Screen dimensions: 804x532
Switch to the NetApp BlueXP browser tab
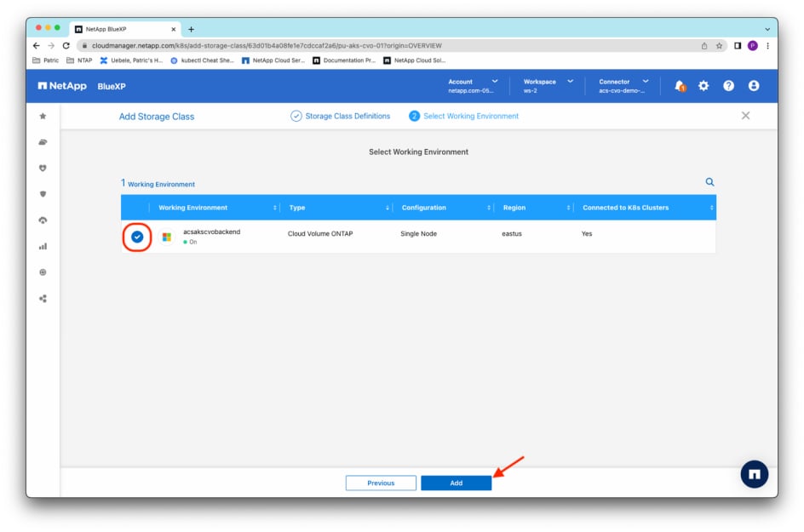[125, 29]
